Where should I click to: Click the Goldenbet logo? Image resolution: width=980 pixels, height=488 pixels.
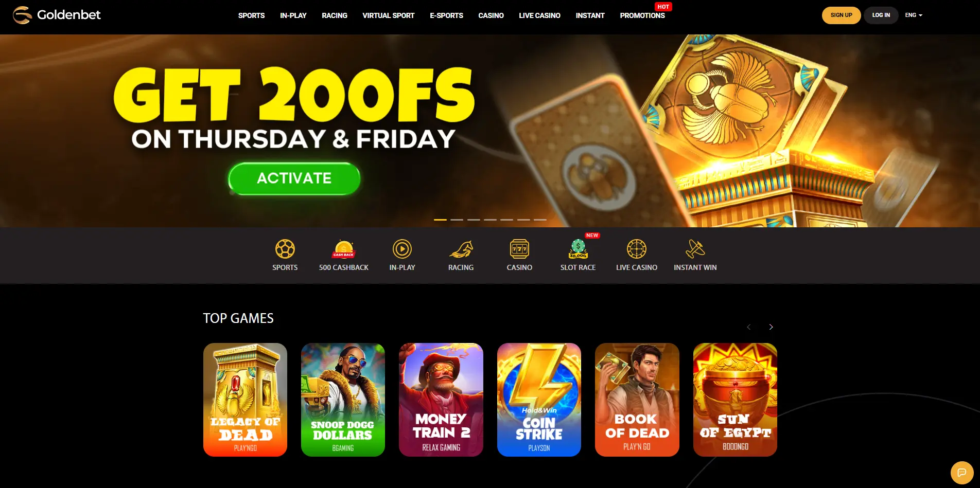pos(57,15)
